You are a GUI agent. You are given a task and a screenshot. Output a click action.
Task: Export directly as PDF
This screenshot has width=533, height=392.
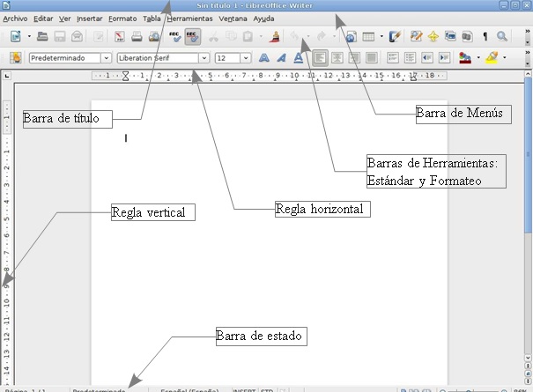click(119, 37)
